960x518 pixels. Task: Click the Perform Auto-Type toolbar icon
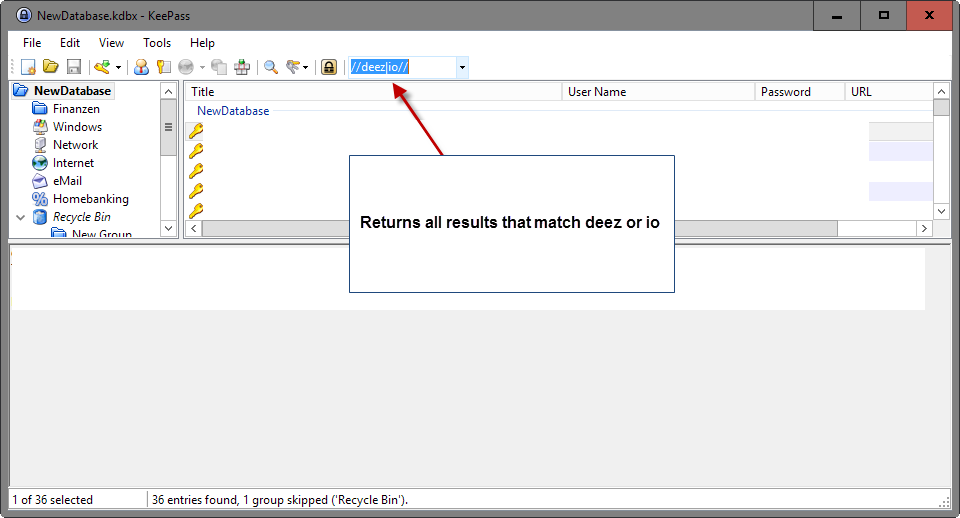[242, 68]
